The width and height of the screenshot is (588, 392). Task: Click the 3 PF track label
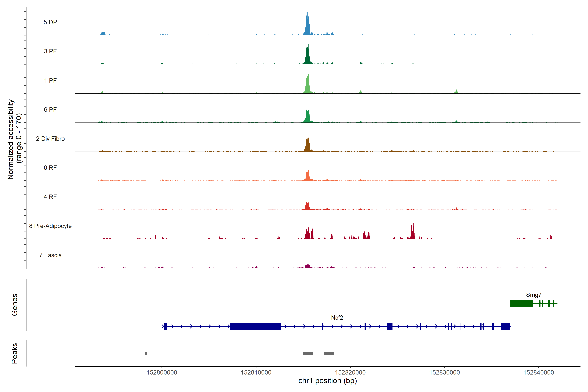tap(50, 51)
